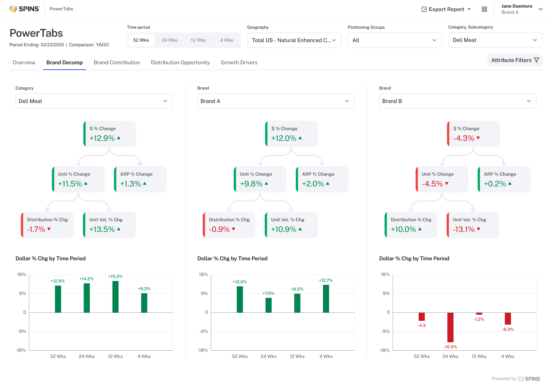
Task: Click the ARP % Change +2.0% card
Action: tap(322, 179)
